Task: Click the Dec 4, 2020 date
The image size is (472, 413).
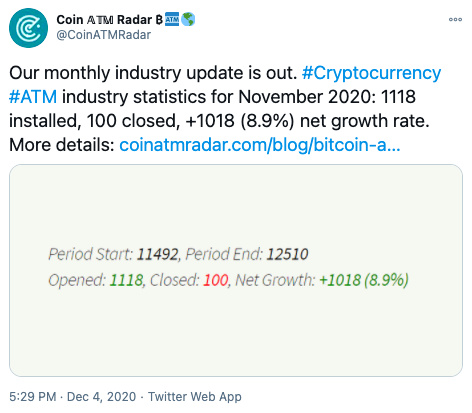Action: point(101,397)
